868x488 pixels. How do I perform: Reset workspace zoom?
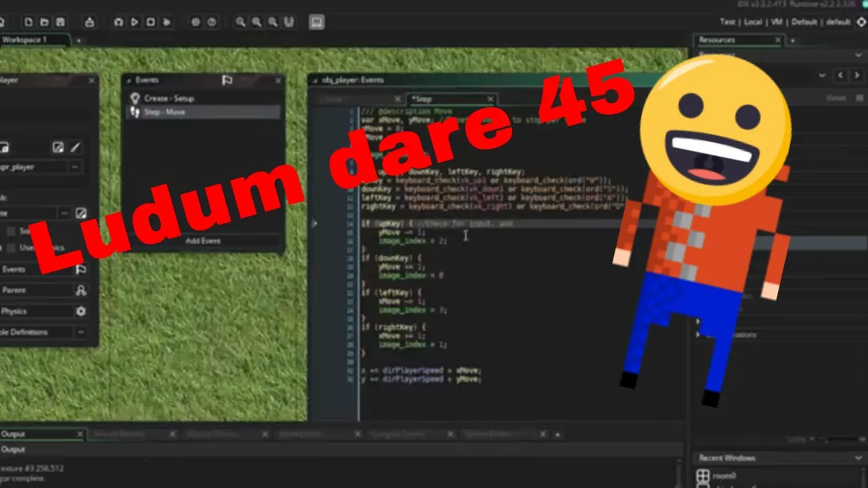click(257, 22)
